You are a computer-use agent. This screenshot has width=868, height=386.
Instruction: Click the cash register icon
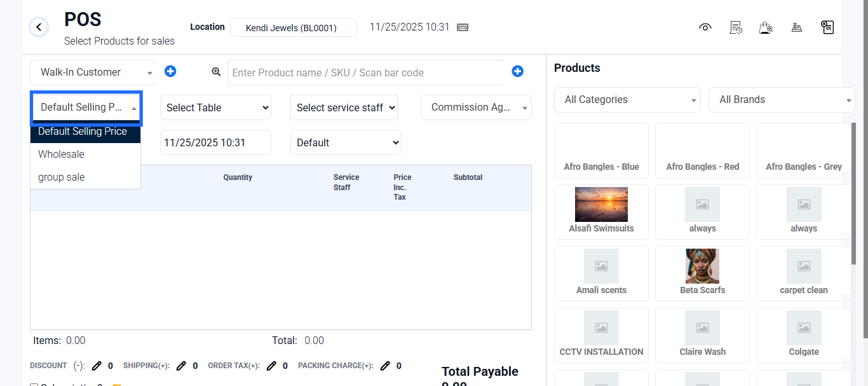[x=796, y=27]
